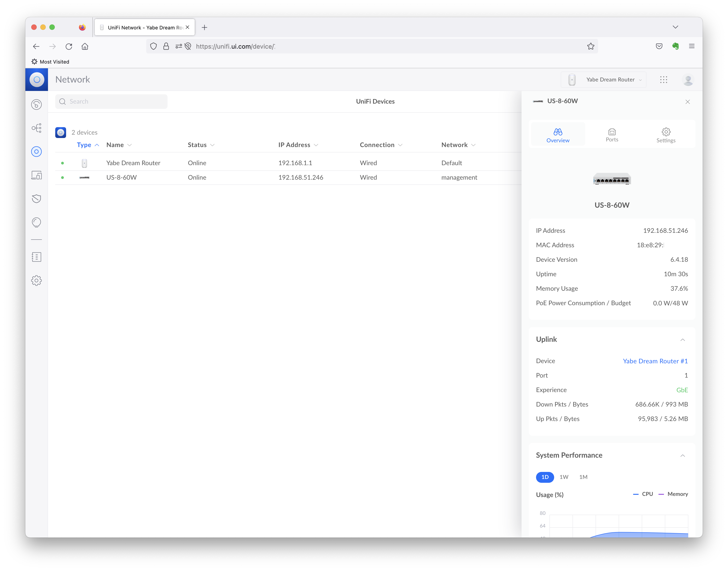Bookmark this page with the star icon
This screenshot has height=571, width=728.
[591, 46]
